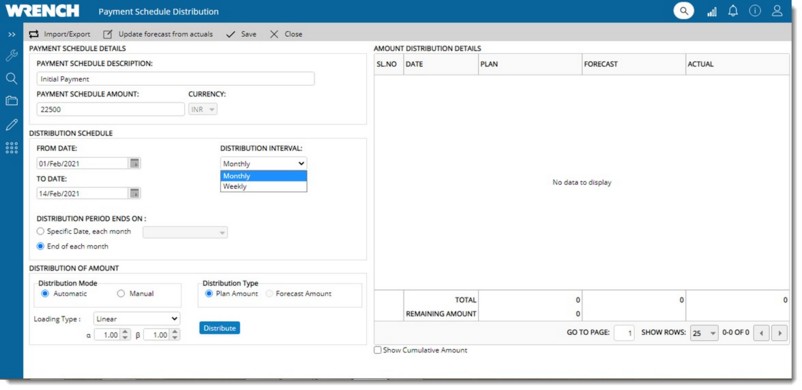Click the To Date input field

pyautogui.click(x=82, y=193)
